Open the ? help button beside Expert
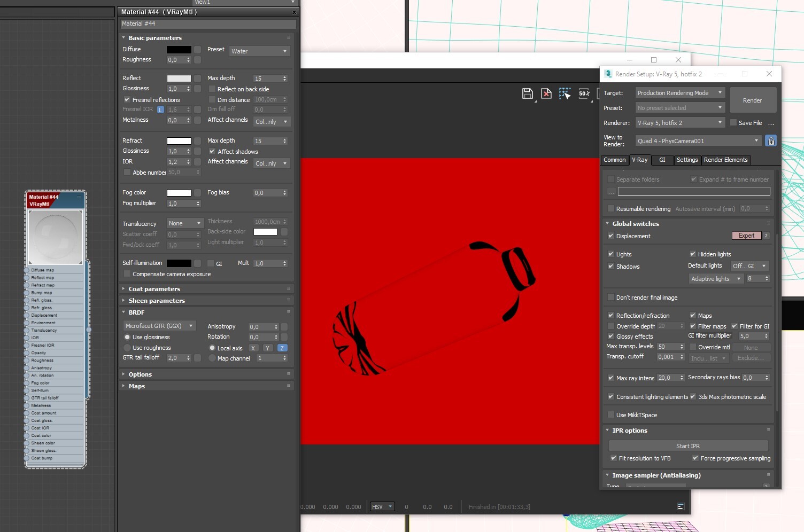The image size is (804, 532). pyautogui.click(x=766, y=236)
